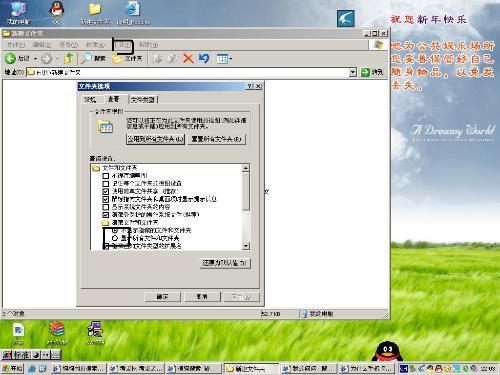Click the moon icon on IME language bar
Image resolution: width=500 pixels, height=375 pixels.
pos(36,355)
